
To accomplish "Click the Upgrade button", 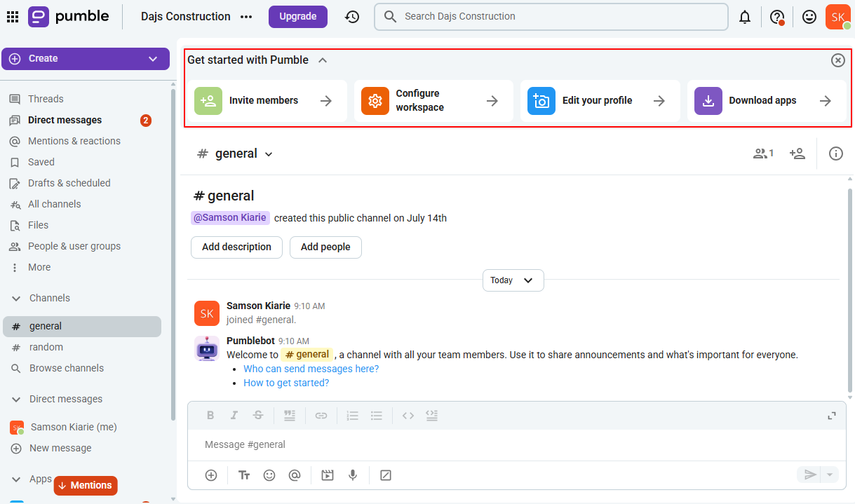I will 298,17.
